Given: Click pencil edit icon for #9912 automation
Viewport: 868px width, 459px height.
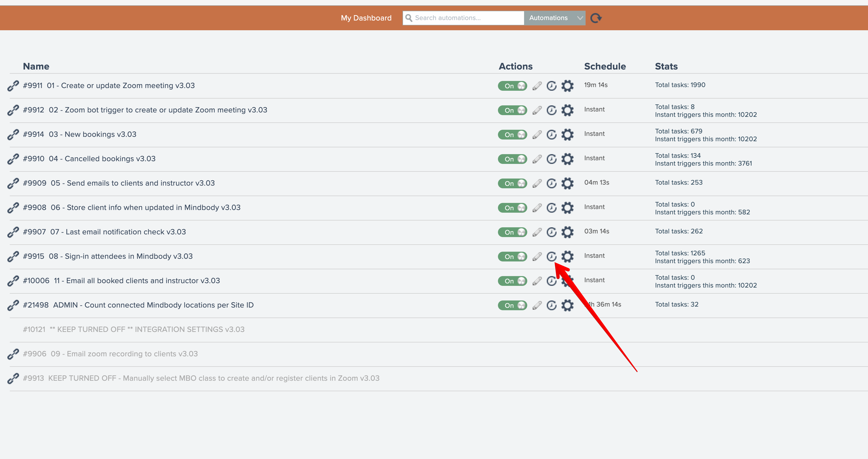Looking at the screenshot, I should pyautogui.click(x=537, y=110).
